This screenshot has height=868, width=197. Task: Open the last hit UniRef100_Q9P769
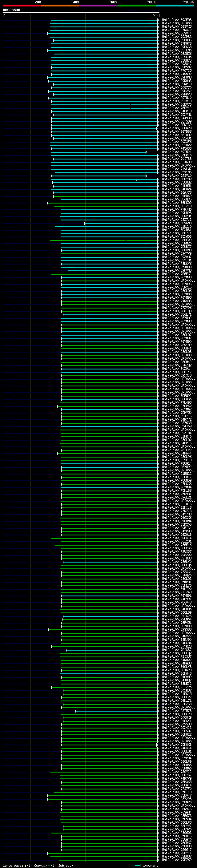[x=176, y=860]
